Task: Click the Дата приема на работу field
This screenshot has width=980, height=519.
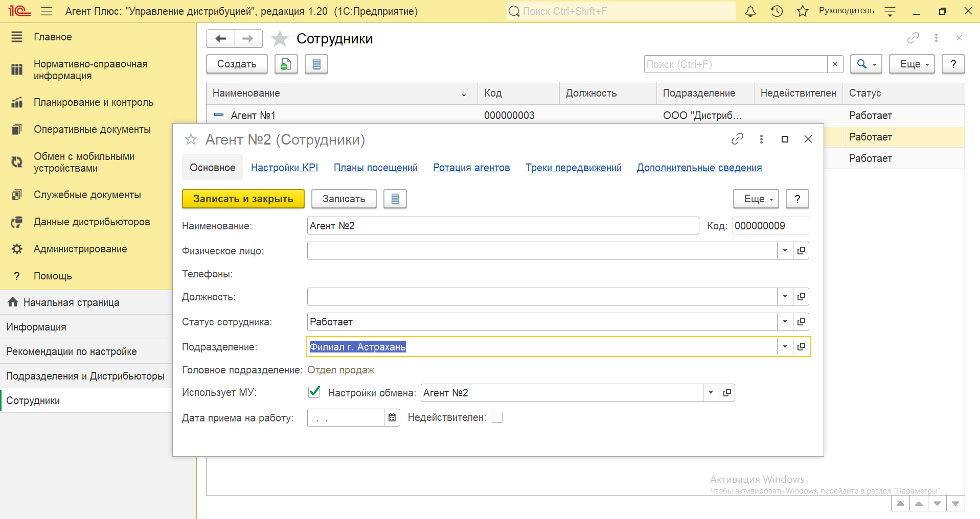Action: click(346, 418)
